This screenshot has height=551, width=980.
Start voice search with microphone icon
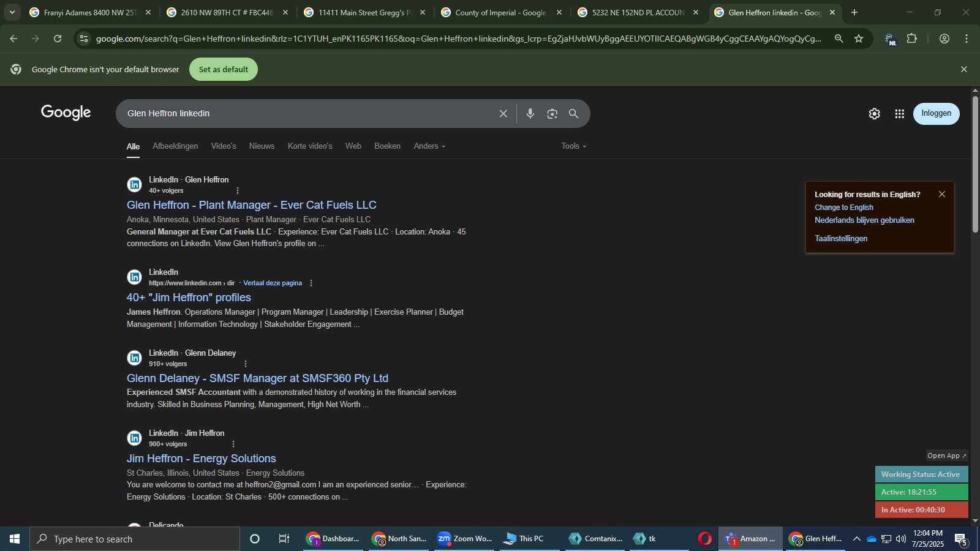click(x=530, y=113)
